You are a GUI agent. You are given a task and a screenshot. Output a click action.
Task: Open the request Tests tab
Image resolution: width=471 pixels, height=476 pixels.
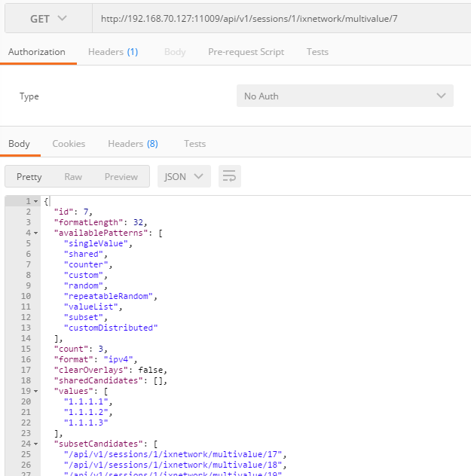click(317, 52)
